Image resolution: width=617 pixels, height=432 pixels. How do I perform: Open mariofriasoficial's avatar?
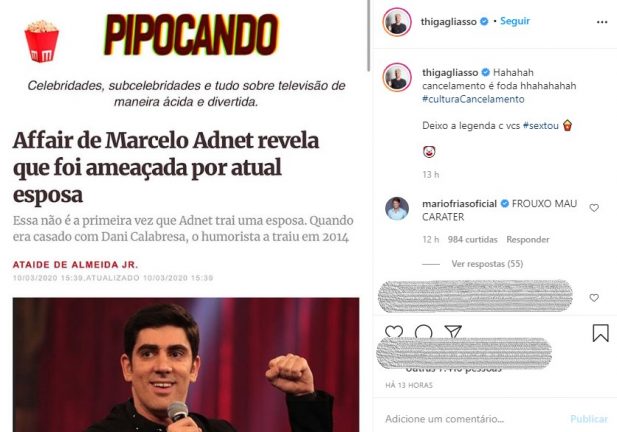pos(397,209)
